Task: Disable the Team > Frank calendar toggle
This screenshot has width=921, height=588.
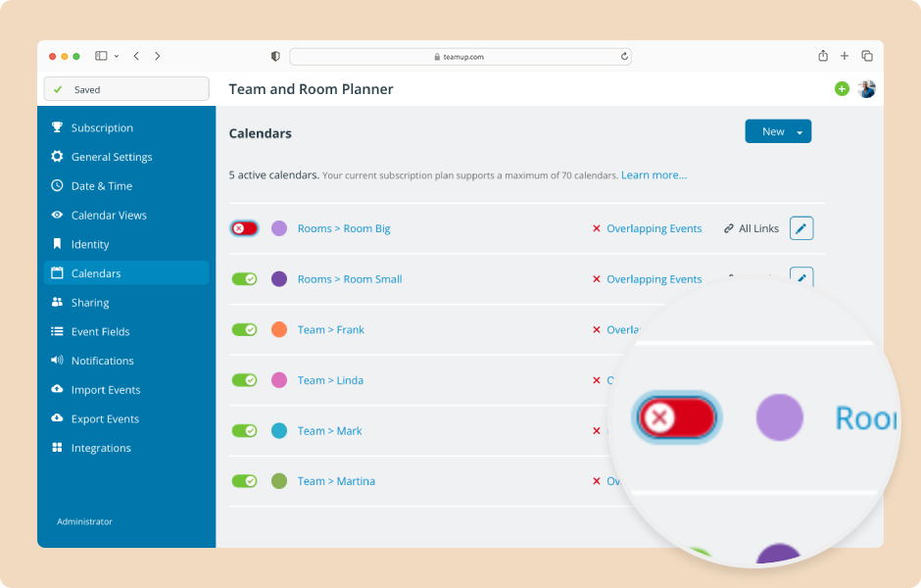Action: (x=244, y=329)
